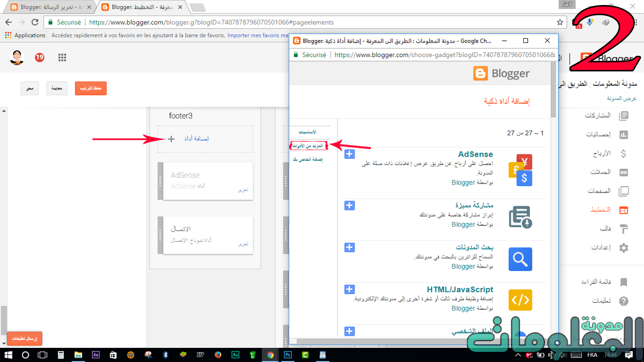
Task: Open Photoshop from the taskbar
Action: pos(288,354)
